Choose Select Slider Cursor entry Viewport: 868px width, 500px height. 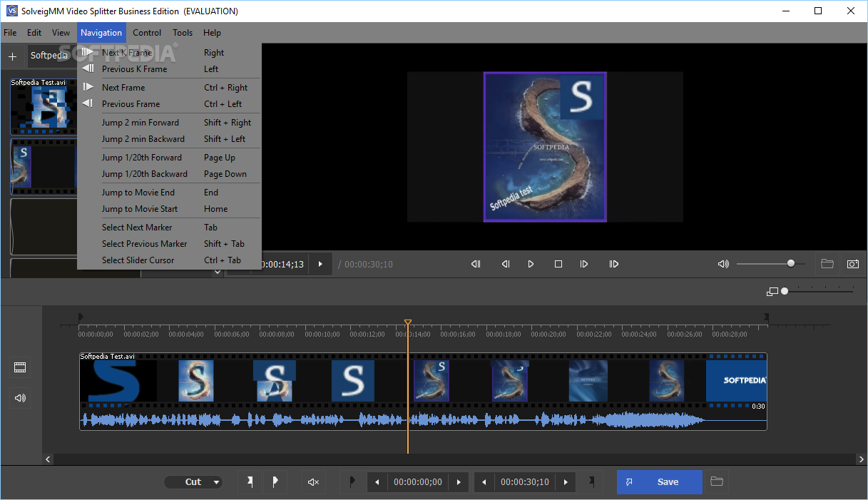(170, 260)
